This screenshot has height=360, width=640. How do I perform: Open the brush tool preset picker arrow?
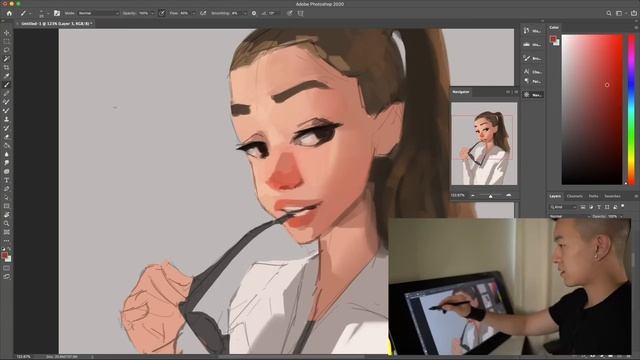click(x=29, y=13)
